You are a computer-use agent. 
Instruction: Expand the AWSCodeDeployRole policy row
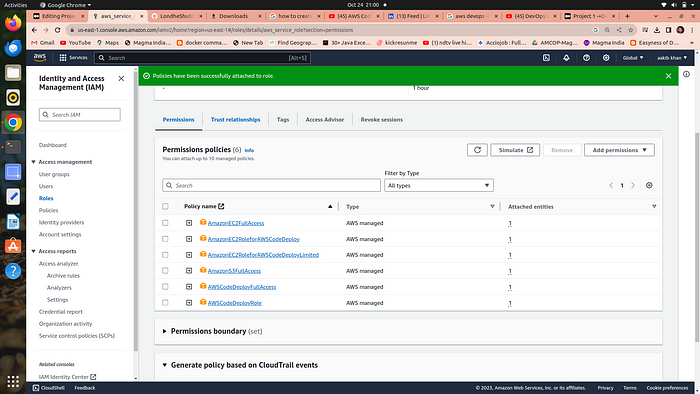[x=189, y=303]
